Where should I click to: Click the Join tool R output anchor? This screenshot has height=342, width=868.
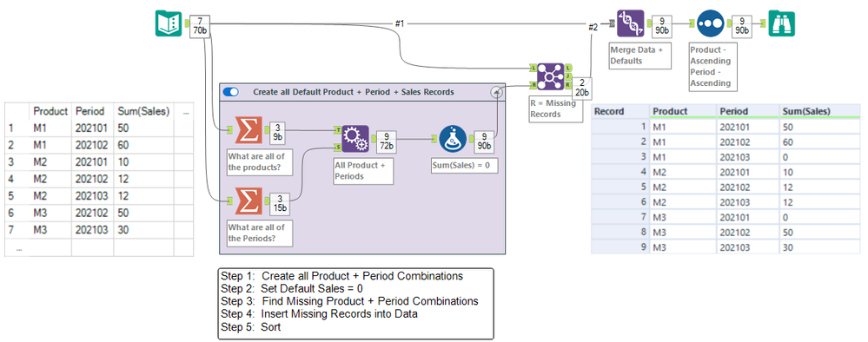click(568, 86)
